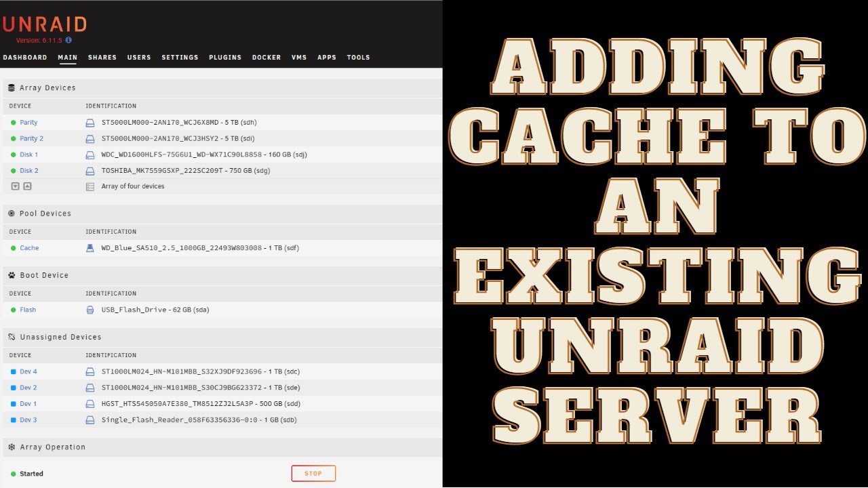Click Dev 2 blue status square

13,388
